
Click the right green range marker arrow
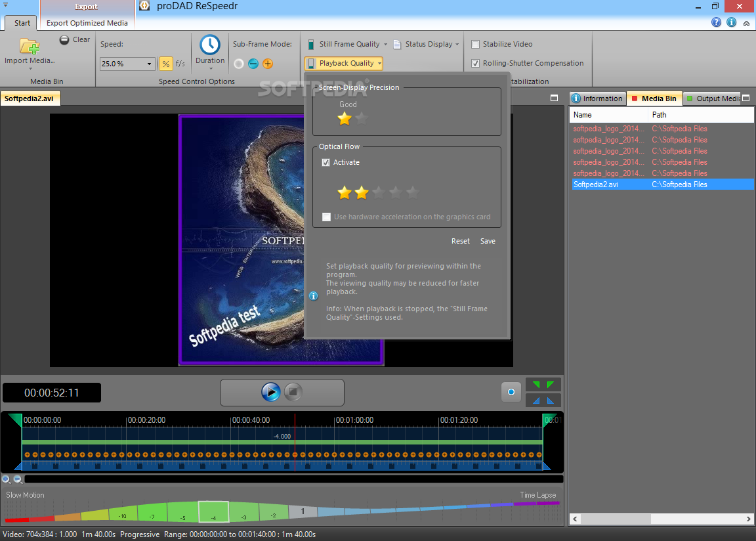click(x=551, y=385)
